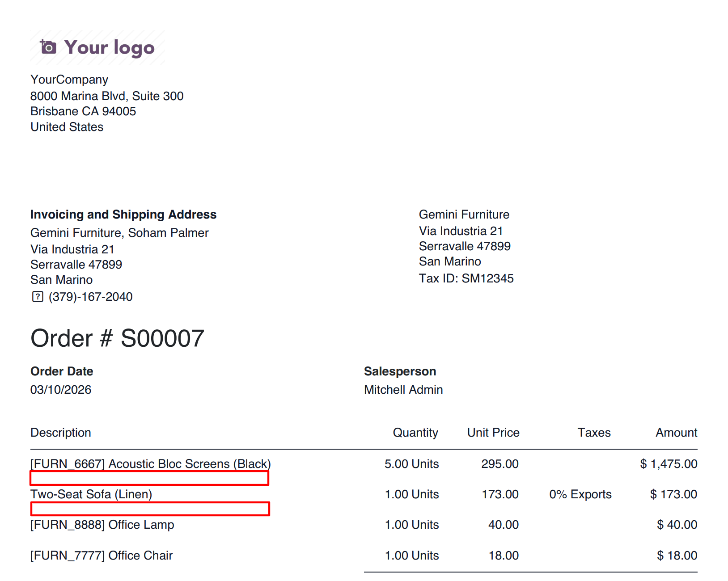The height and width of the screenshot is (581, 728).
Task: Click 'Gemini Furniture' heading the Tax ID address block
Action: point(464,215)
